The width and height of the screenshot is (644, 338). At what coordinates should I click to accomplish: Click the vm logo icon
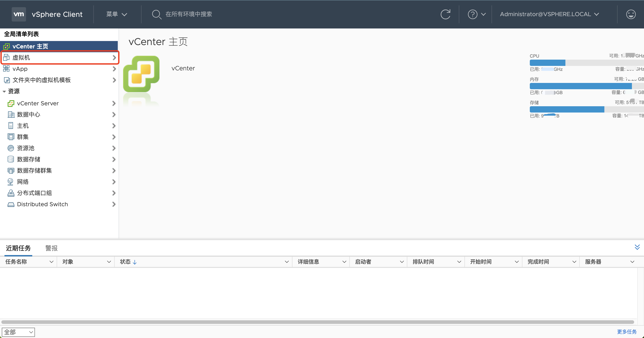click(19, 14)
